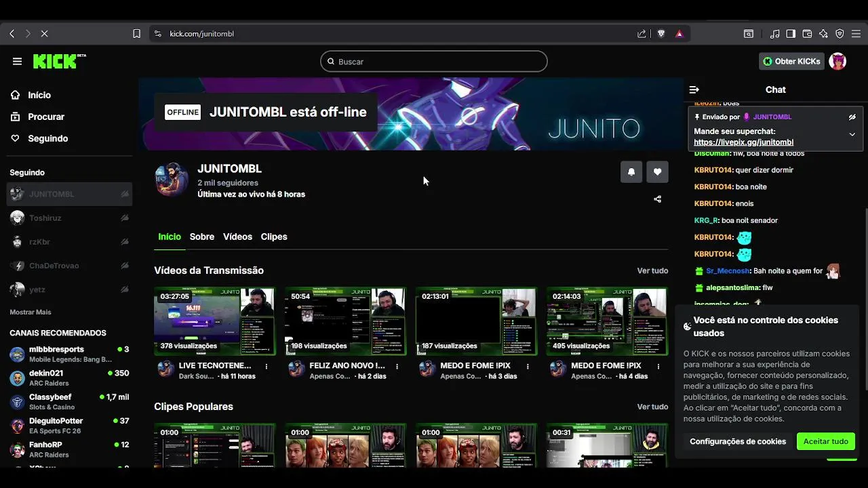Screen dimensions: 868x488
Task: Hide the pinned message in chat
Action: 852,117
